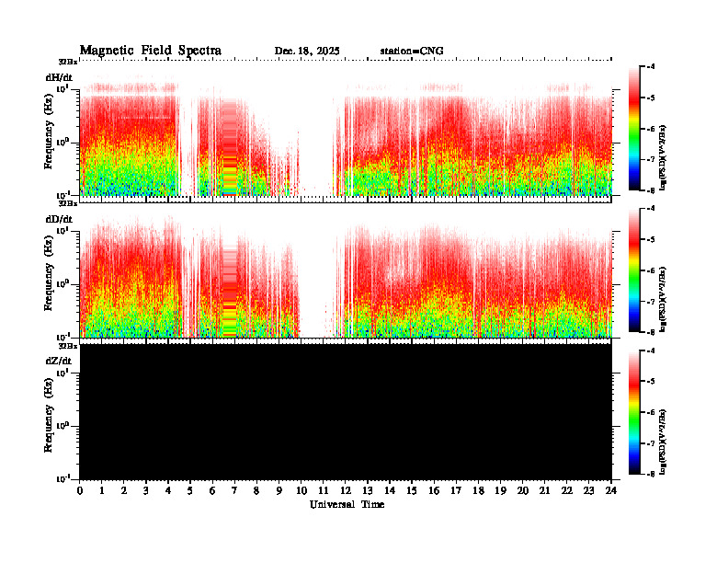Click hour "18" on the time axis
The image size is (728, 563).
[479, 490]
